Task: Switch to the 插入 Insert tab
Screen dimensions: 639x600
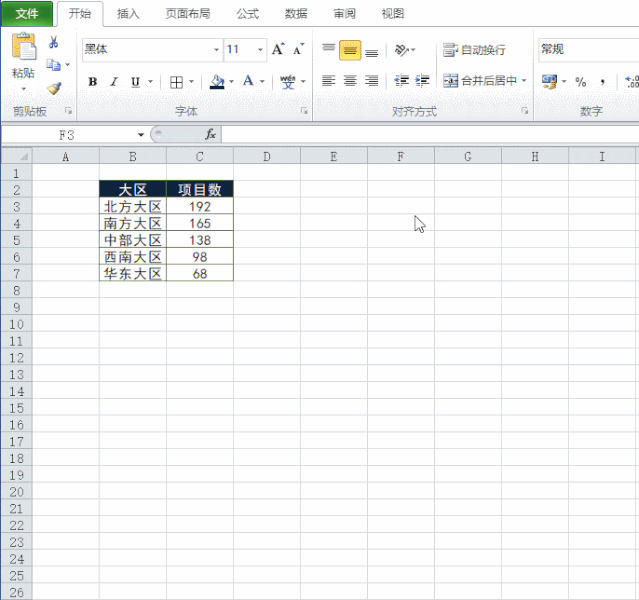Action: [x=128, y=14]
